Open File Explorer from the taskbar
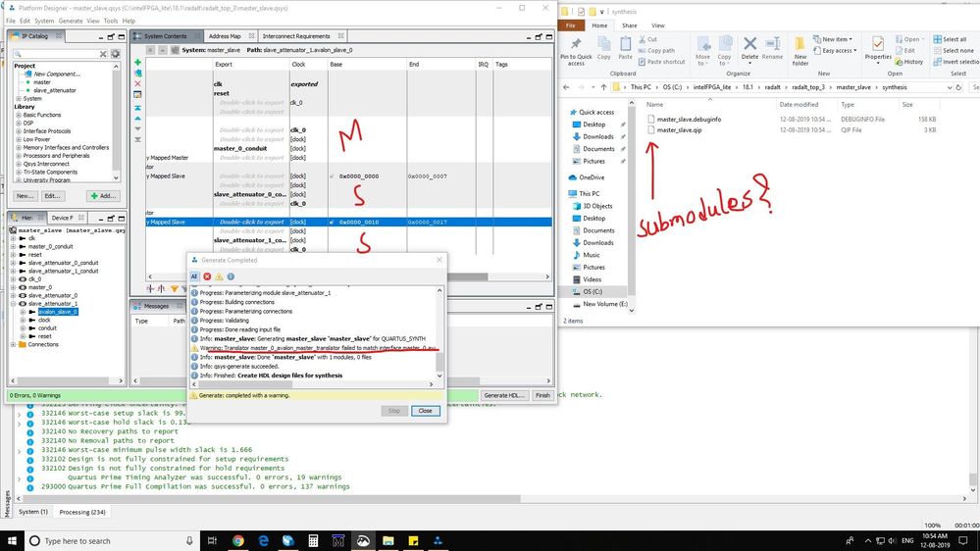 (x=388, y=540)
